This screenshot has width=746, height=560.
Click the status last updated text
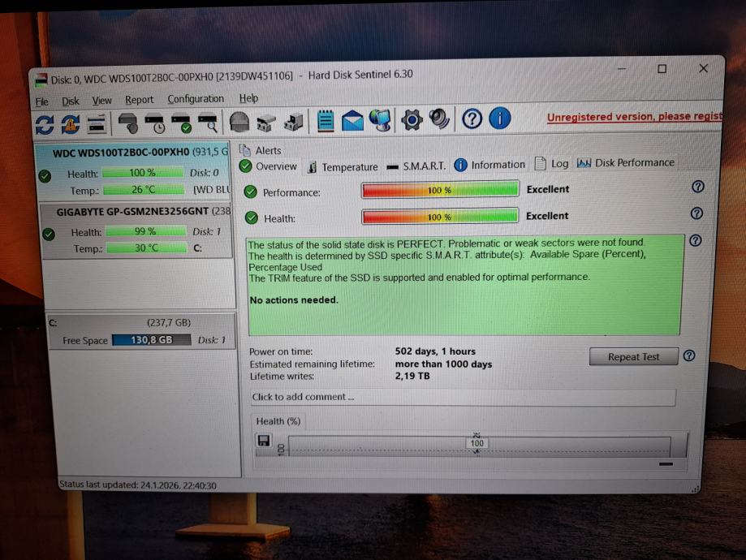138,485
